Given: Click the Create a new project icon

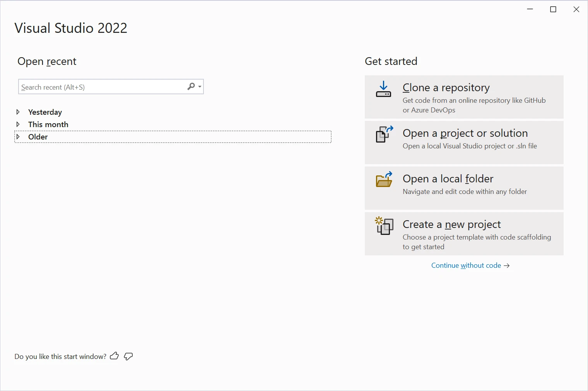Looking at the screenshot, I should (x=384, y=226).
